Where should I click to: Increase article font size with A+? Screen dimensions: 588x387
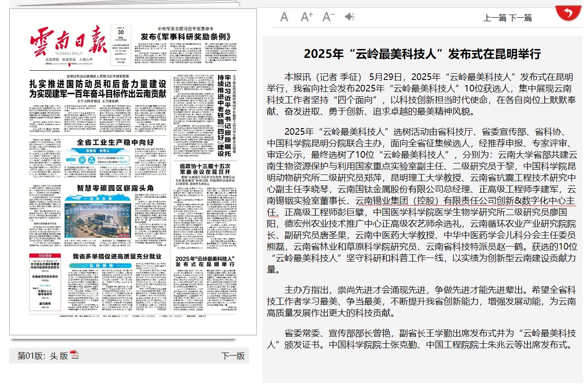click(x=307, y=17)
